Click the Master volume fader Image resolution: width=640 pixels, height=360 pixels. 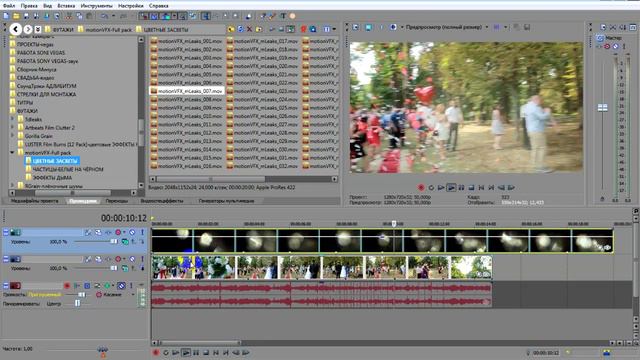tap(602, 108)
